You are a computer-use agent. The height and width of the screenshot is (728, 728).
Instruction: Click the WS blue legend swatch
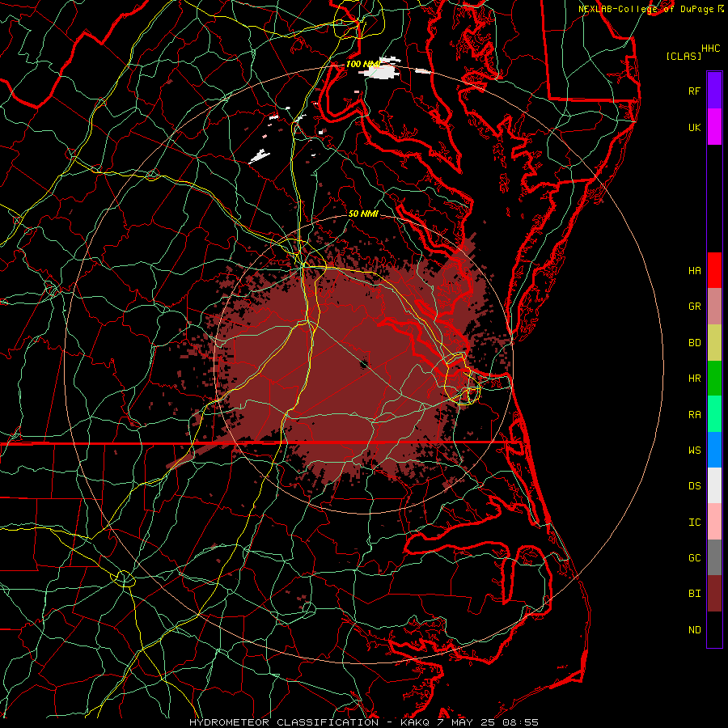pos(714,450)
